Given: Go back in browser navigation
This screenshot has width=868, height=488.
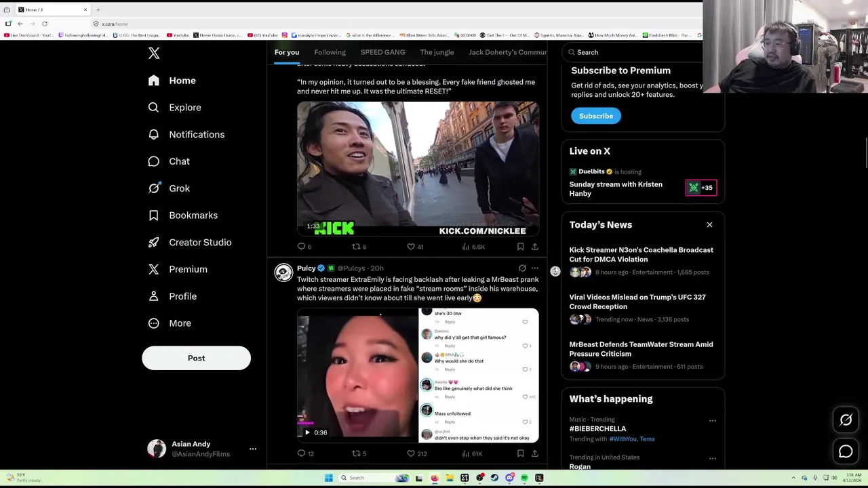Looking at the screenshot, I should coord(20,24).
